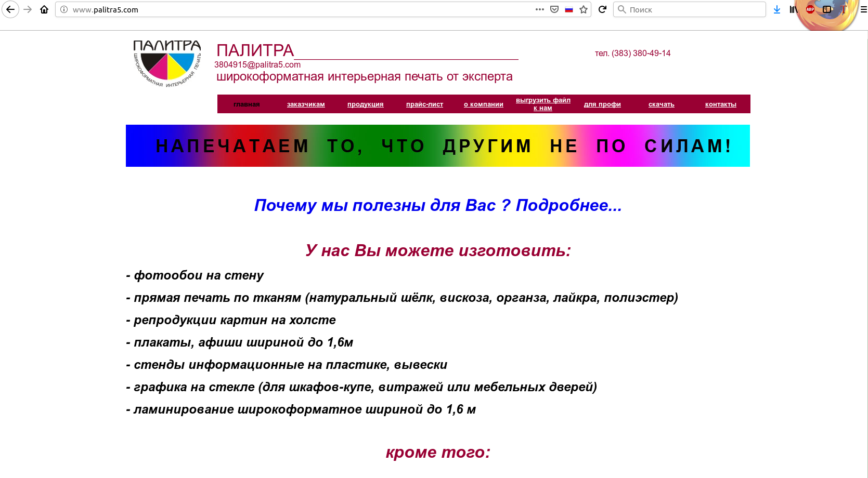Click the line '- фотообои на стену'
868x478 pixels.
(x=195, y=275)
